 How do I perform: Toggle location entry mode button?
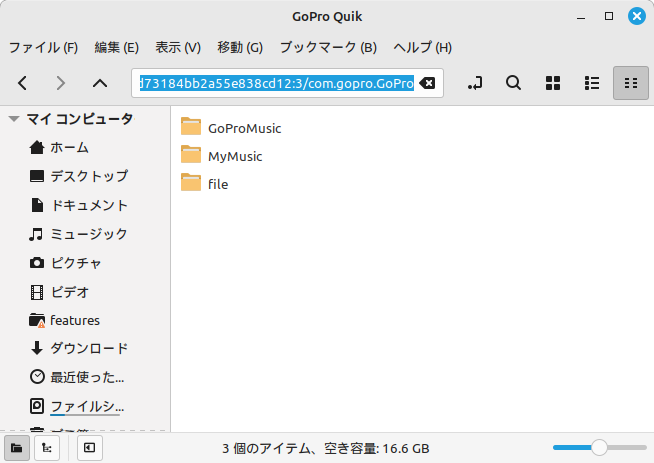coord(475,83)
